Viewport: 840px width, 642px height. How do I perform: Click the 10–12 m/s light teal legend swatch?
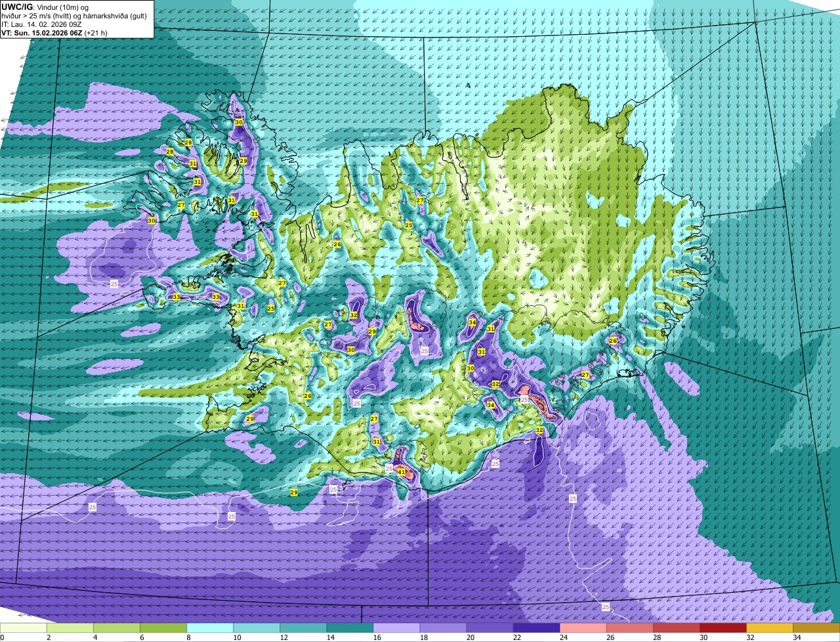tap(257, 628)
